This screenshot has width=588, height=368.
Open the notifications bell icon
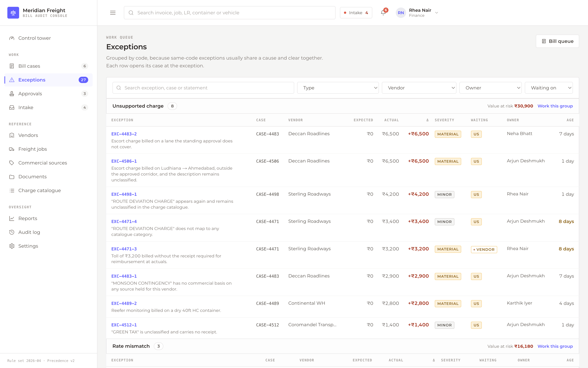[383, 13]
